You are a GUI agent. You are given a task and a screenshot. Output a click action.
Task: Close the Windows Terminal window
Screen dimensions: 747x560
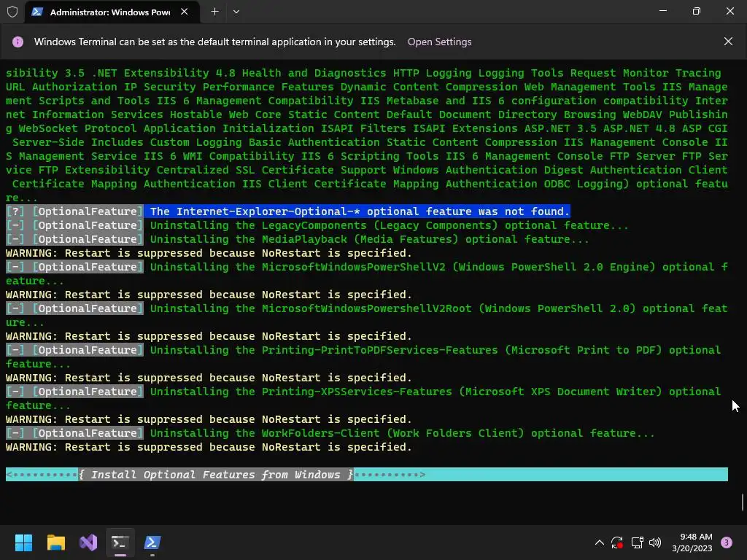tap(729, 11)
